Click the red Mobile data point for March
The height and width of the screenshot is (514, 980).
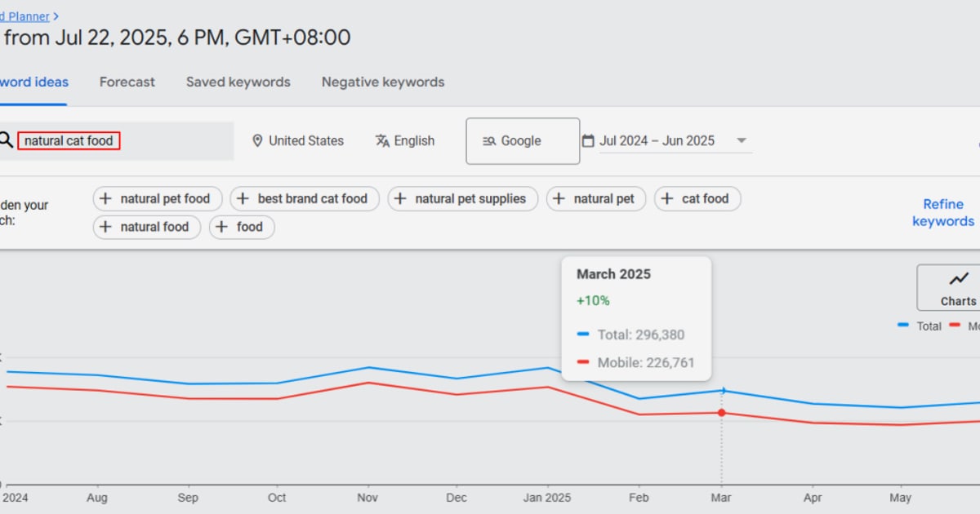click(721, 413)
